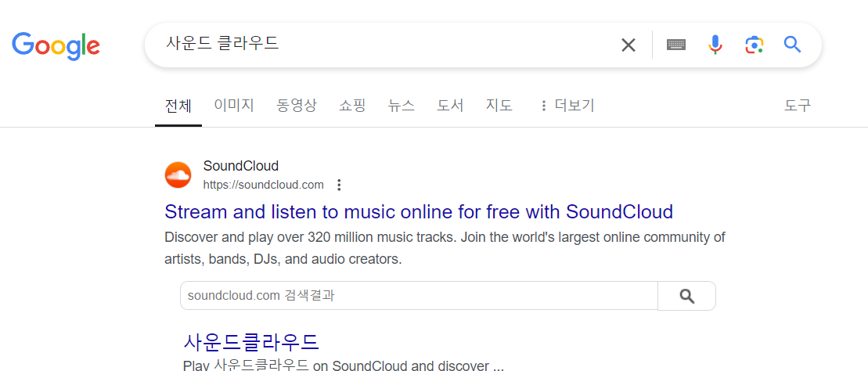Click the snippet line 'artists, bands, DJs, and audio creators'
The height and width of the screenshot is (371, 868).
pyautogui.click(x=283, y=258)
